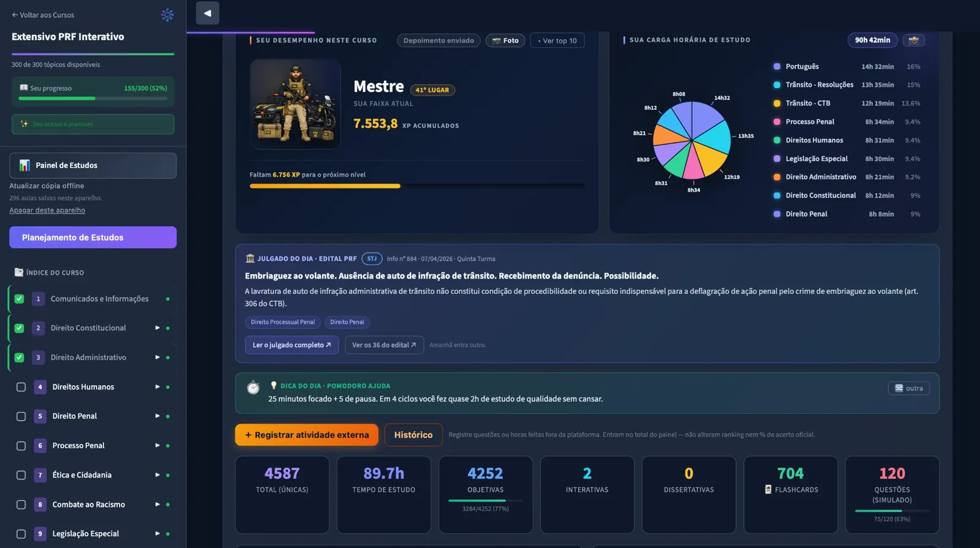Click the bar chart icon in Painel de Estudos
The width and height of the screenshot is (980, 548).
[x=24, y=165]
